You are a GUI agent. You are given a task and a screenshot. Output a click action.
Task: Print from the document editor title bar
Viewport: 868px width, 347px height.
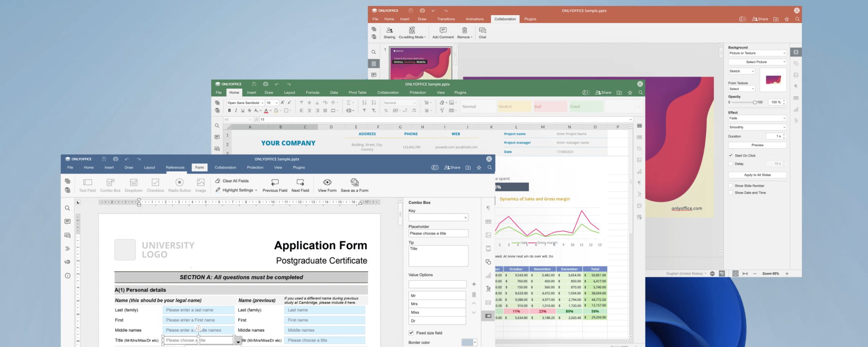pyautogui.click(x=115, y=159)
